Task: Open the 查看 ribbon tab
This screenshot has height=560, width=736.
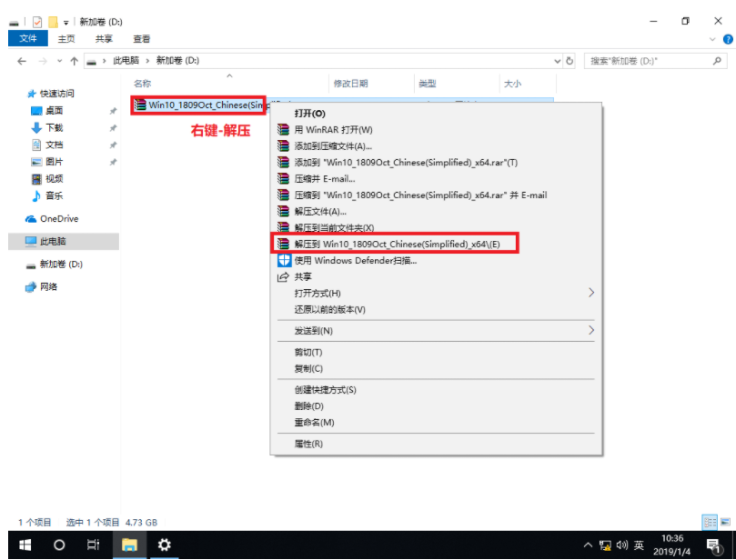Action: (x=142, y=39)
